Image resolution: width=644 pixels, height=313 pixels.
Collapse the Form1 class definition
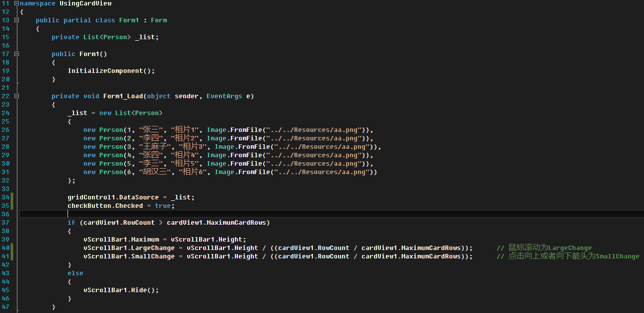point(17,20)
